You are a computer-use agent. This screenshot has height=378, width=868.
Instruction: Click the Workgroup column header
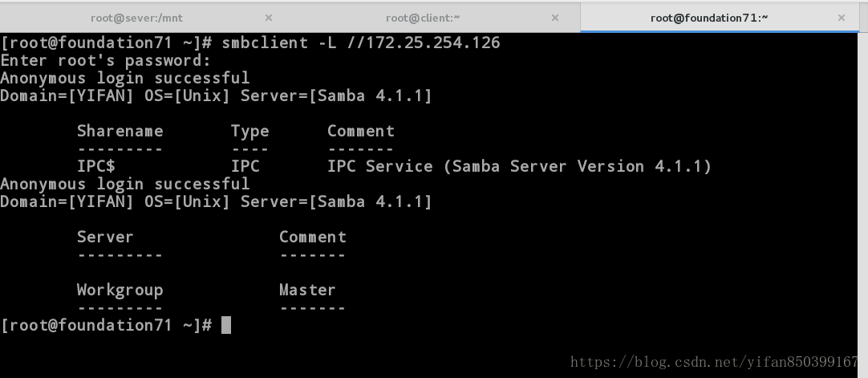tap(120, 290)
